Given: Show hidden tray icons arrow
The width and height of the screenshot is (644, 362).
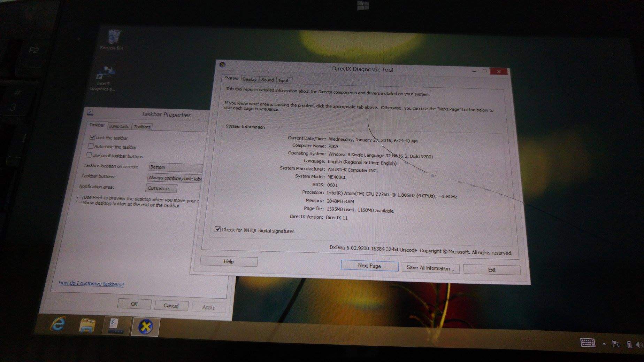Looking at the screenshot, I should point(604,344).
